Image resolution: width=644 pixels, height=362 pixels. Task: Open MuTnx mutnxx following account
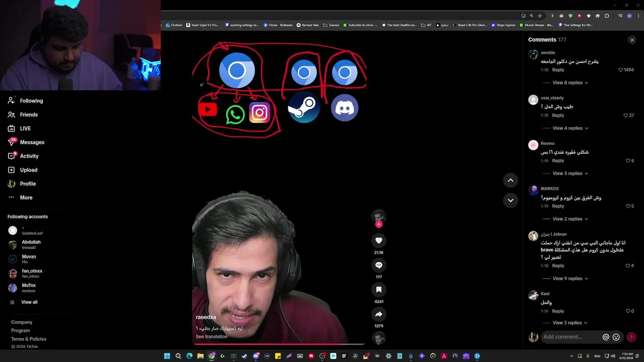coord(23,288)
